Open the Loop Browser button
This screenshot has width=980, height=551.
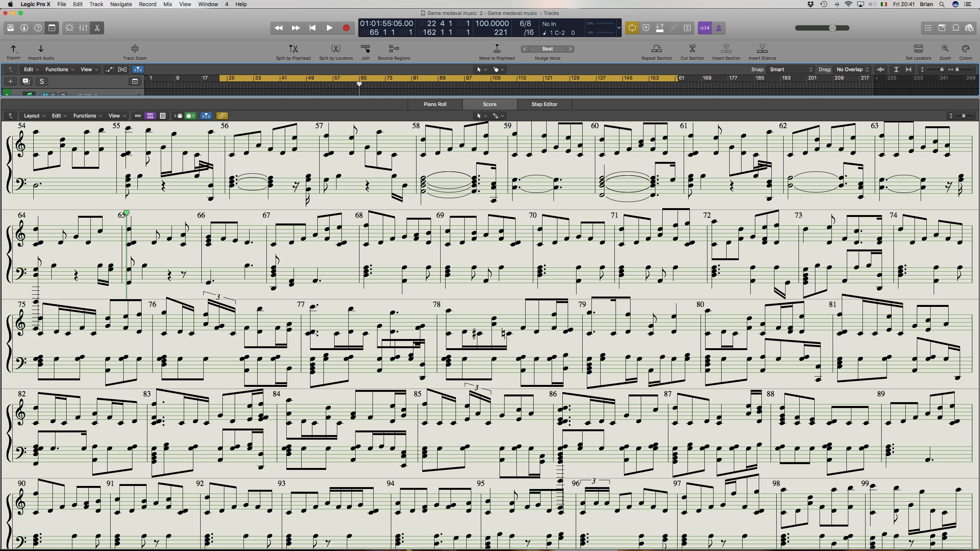pos(956,28)
